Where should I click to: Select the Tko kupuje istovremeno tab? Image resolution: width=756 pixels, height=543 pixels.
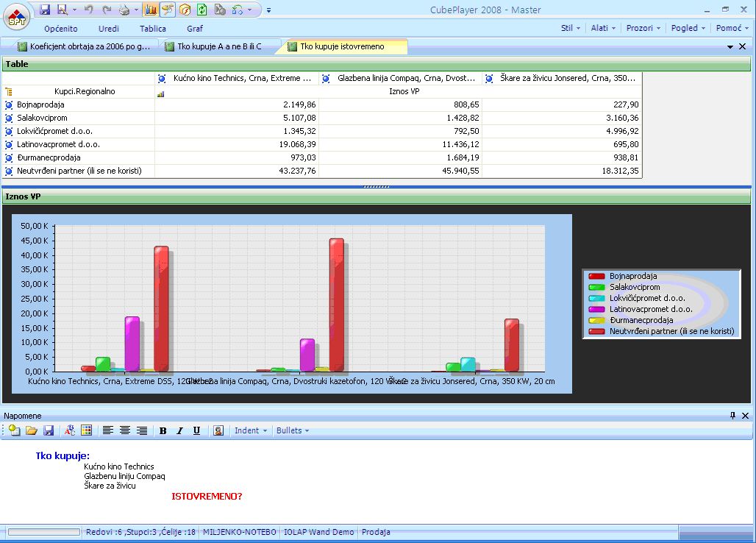click(341, 46)
